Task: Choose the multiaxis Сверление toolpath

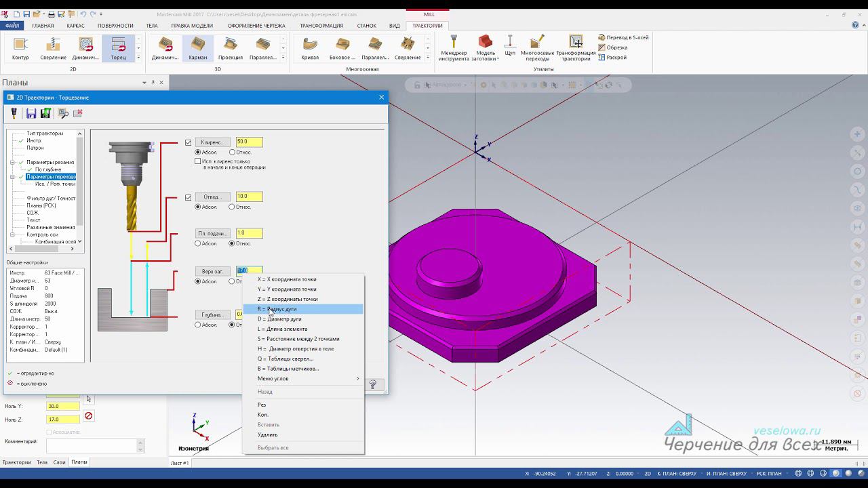Action: (408, 49)
